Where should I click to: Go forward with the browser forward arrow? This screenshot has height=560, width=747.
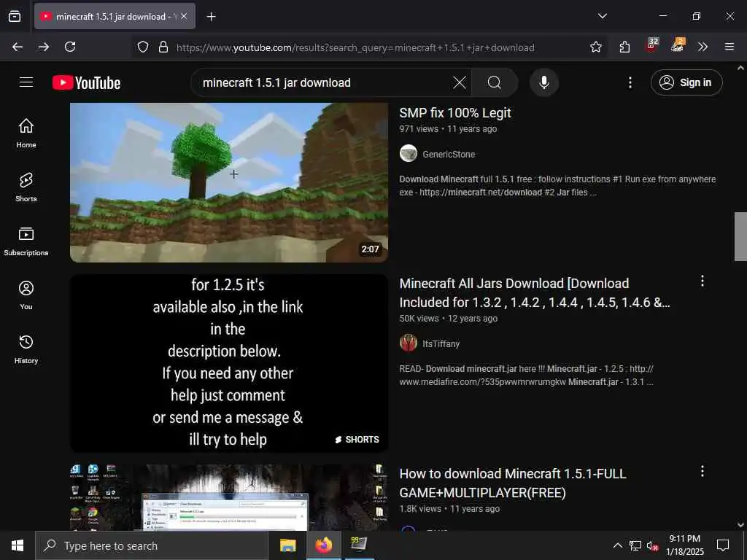(x=44, y=47)
